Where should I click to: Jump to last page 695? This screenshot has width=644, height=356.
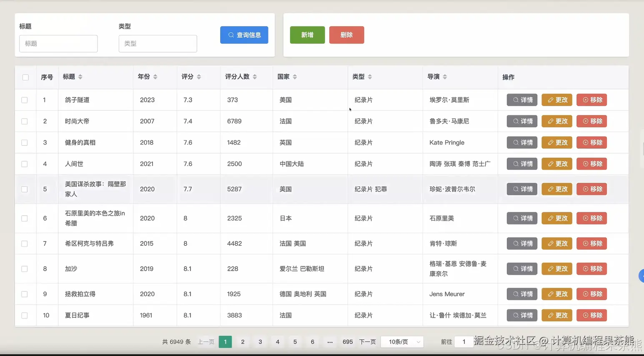(x=348, y=342)
